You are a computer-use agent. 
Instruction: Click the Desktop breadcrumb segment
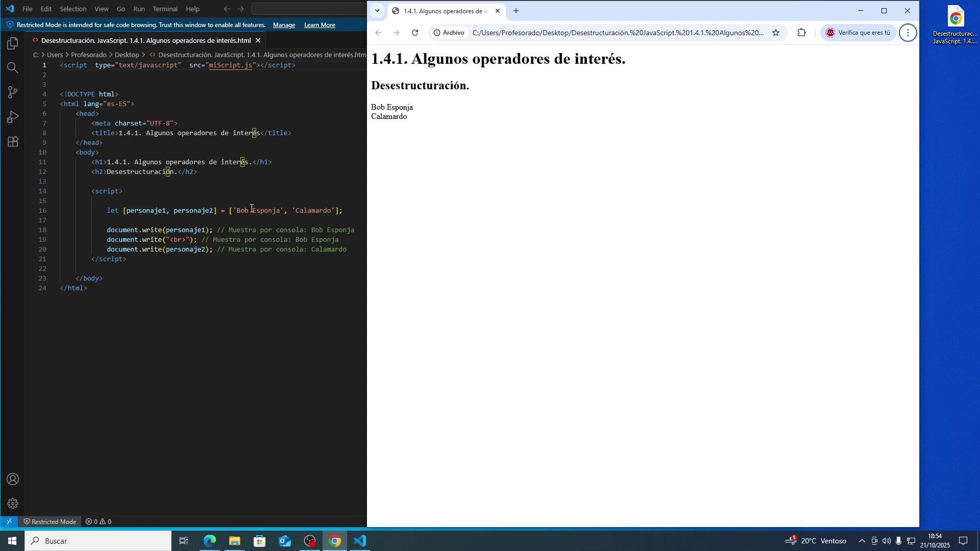coord(127,55)
